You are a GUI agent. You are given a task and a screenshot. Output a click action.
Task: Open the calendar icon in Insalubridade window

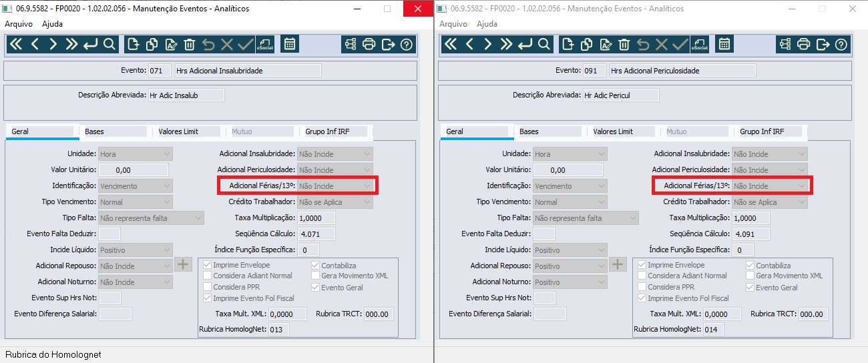(x=289, y=45)
